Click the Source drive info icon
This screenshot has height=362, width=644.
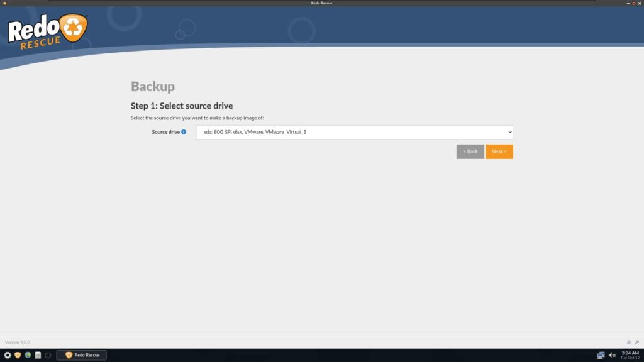point(184,132)
